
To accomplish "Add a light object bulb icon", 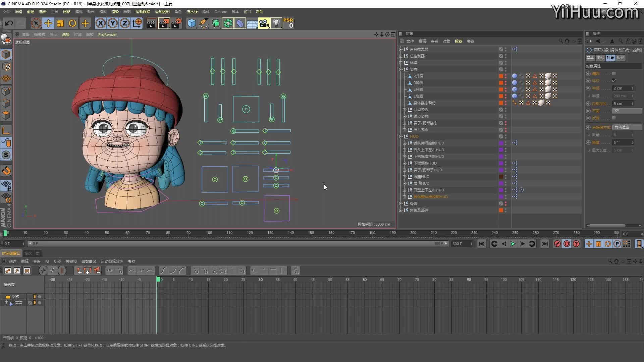I will click(x=276, y=23).
